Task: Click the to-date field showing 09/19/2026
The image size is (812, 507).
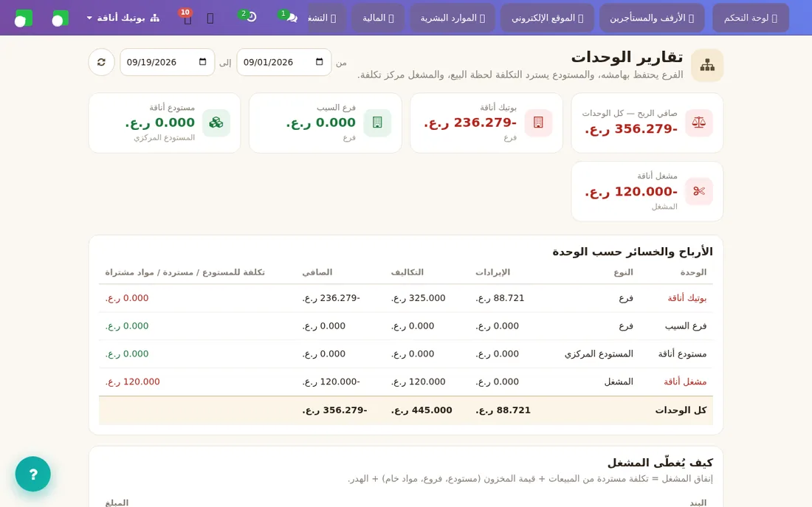Action: (x=168, y=62)
